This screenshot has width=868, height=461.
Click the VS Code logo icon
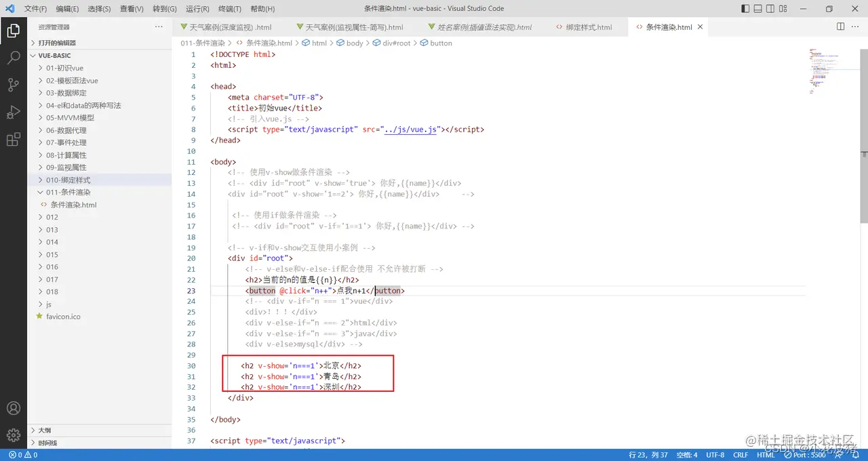[9, 9]
